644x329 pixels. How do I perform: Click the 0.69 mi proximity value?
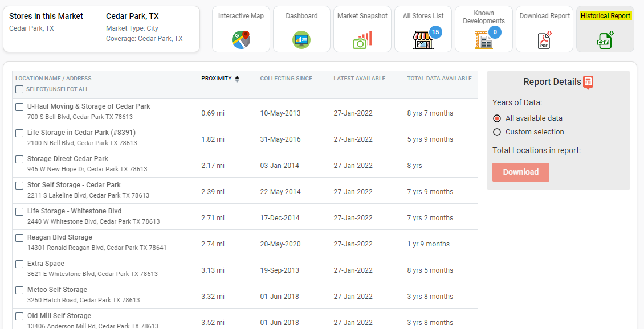213,113
